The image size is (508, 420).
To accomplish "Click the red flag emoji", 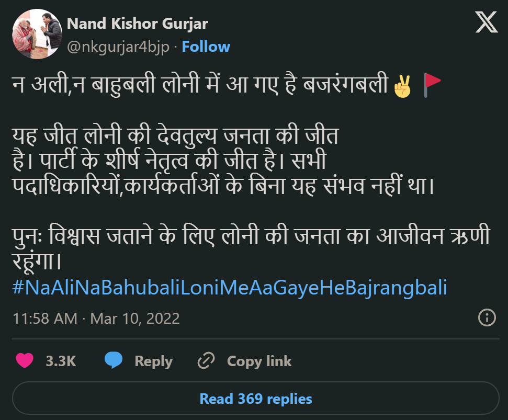I will tap(432, 84).
